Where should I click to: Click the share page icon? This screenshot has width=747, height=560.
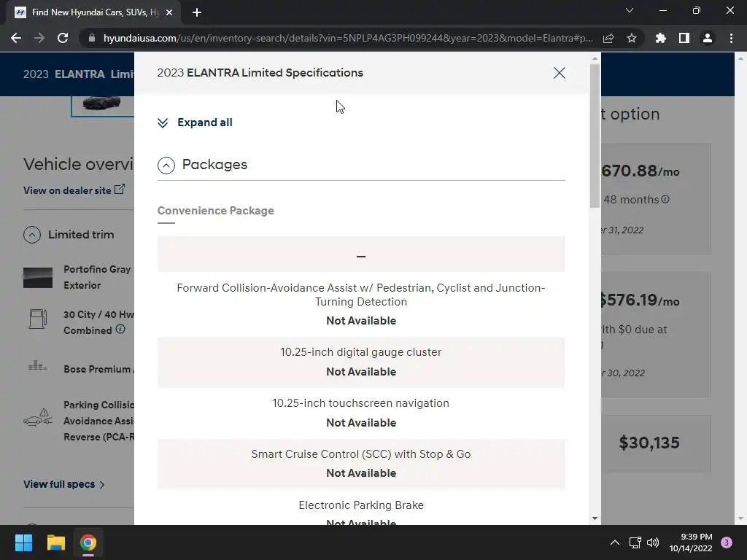[x=608, y=38]
